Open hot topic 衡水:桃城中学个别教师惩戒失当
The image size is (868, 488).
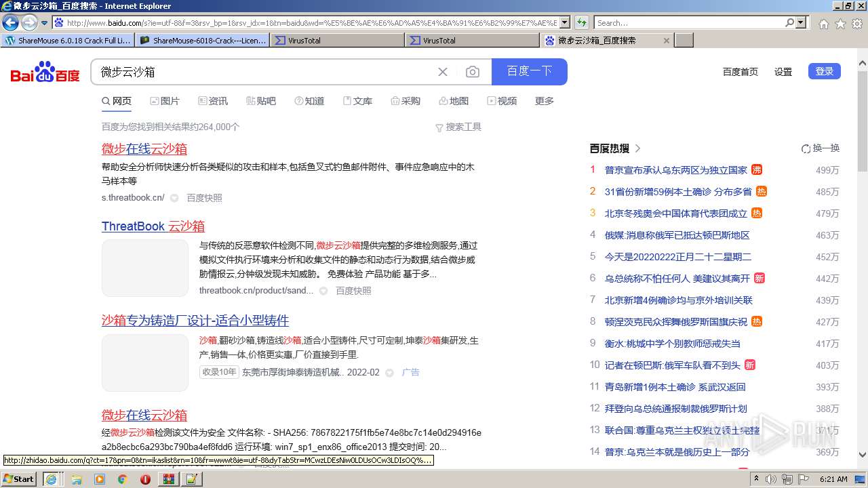[x=673, y=344]
